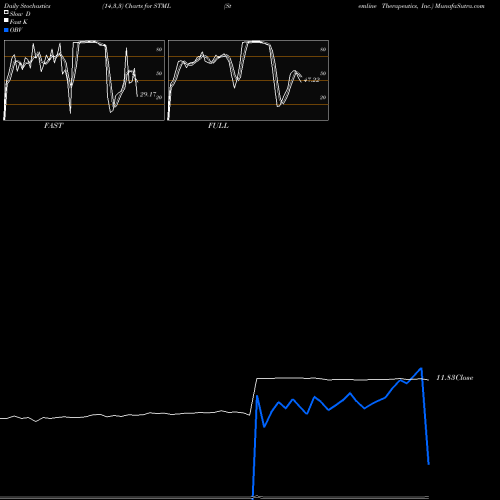The width and height of the screenshot is (500, 500).
Task: Click the Fast K legend swatch
Action: [6, 20]
